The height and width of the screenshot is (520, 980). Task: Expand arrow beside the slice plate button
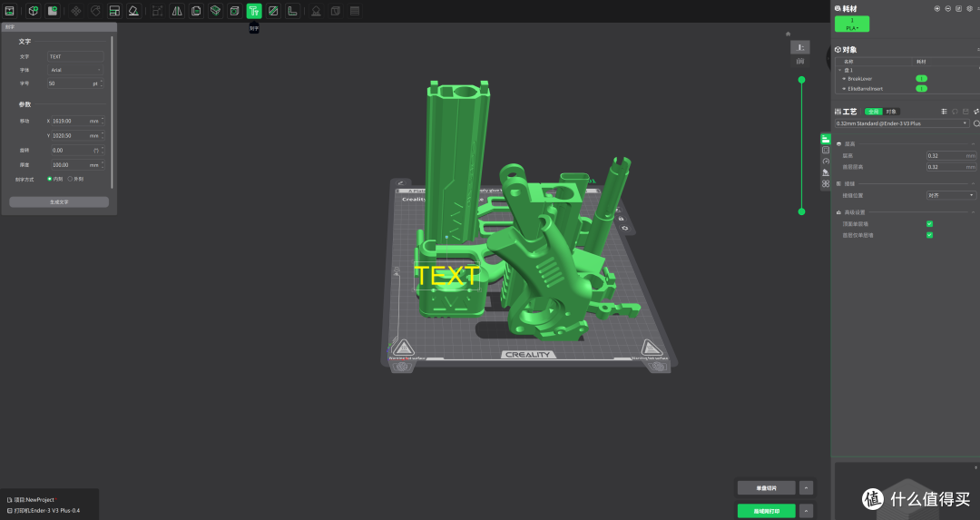[807, 487]
